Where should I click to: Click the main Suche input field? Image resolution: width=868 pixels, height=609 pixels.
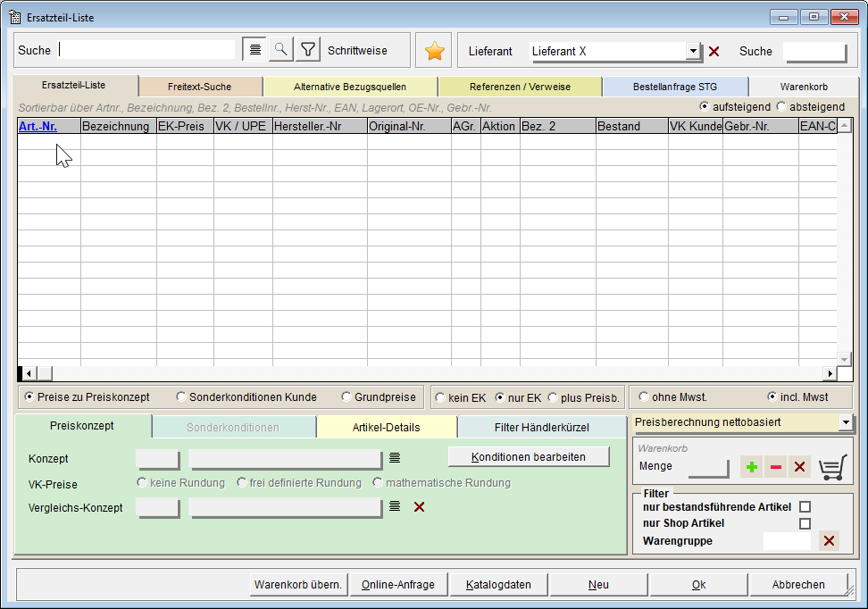pyautogui.click(x=146, y=50)
